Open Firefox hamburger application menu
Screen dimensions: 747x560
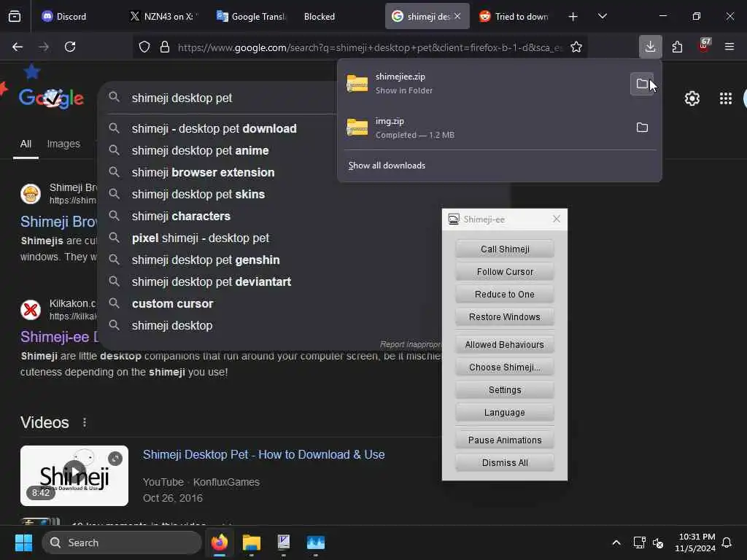coord(729,47)
